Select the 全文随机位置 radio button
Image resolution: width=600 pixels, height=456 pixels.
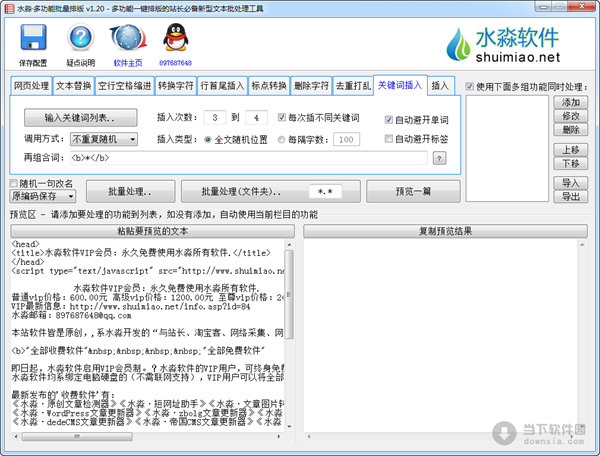coord(208,140)
